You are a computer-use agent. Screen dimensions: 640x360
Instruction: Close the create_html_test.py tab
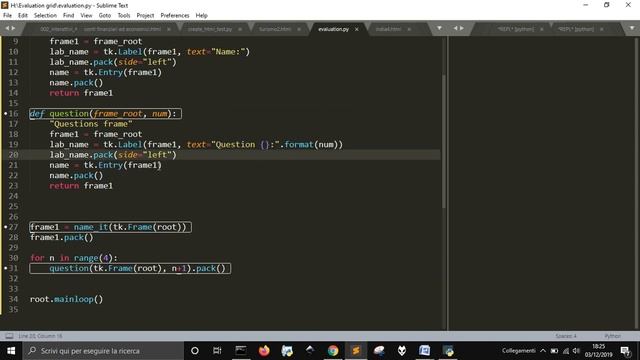[x=240, y=29]
